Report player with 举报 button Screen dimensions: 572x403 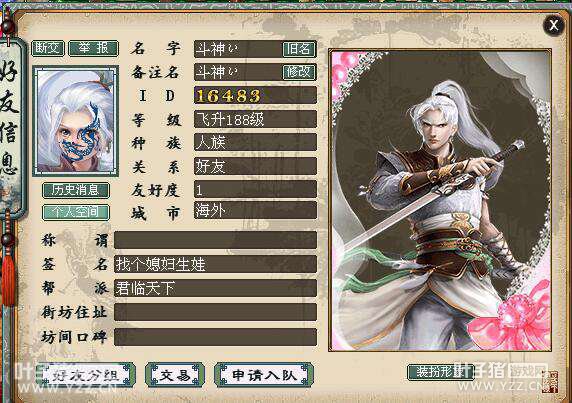click(x=94, y=49)
